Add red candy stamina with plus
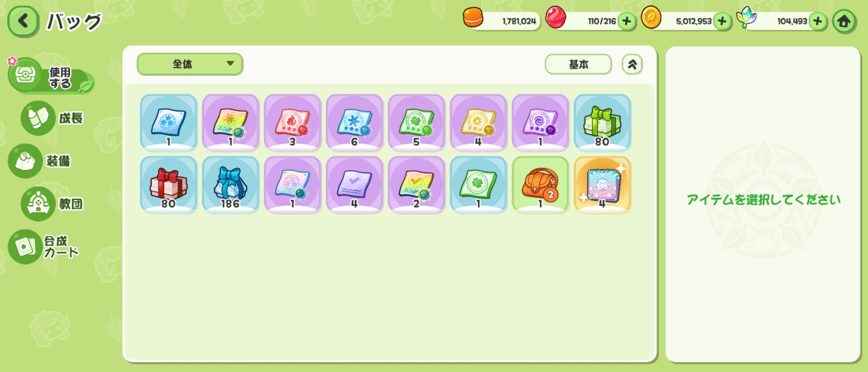The width and height of the screenshot is (868, 372). pyautogui.click(x=626, y=21)
